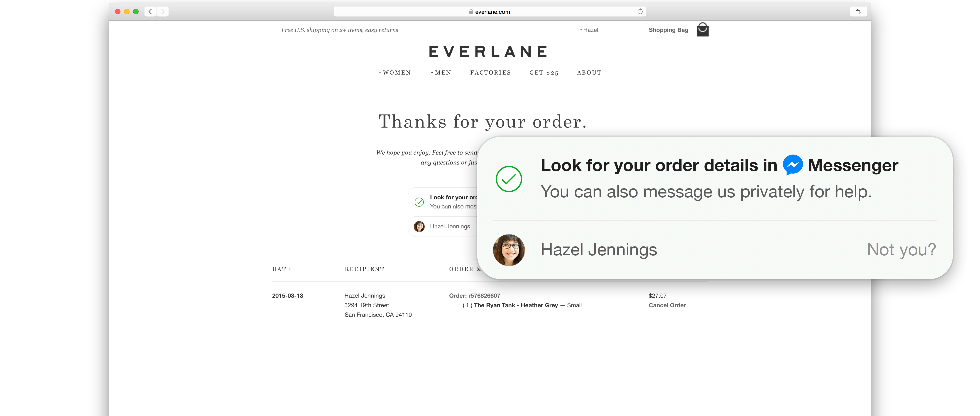Viewport: 980px width, 416px height.
Task: Click the shopping bag icon
Action: tap(703, 30)
